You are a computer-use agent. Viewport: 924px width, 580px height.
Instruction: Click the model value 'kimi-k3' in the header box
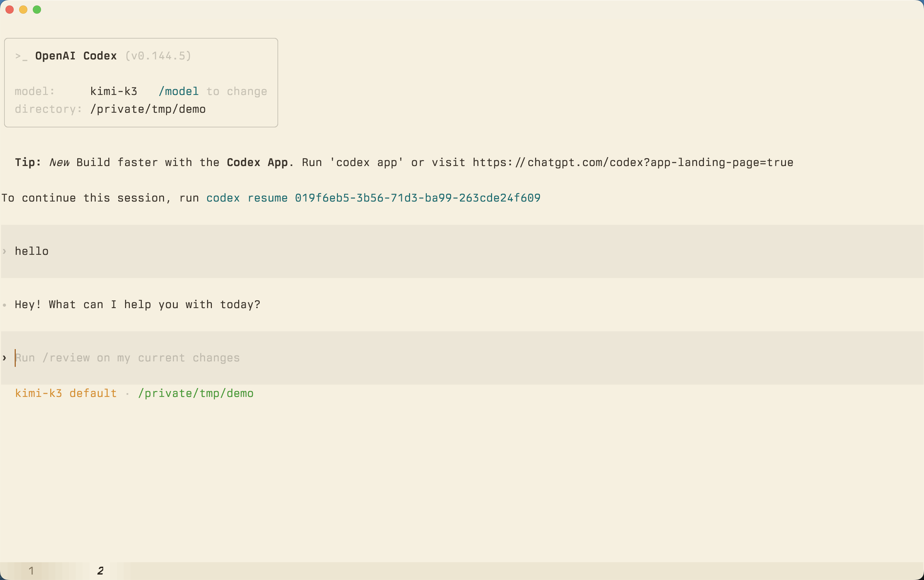coord(113,91)
